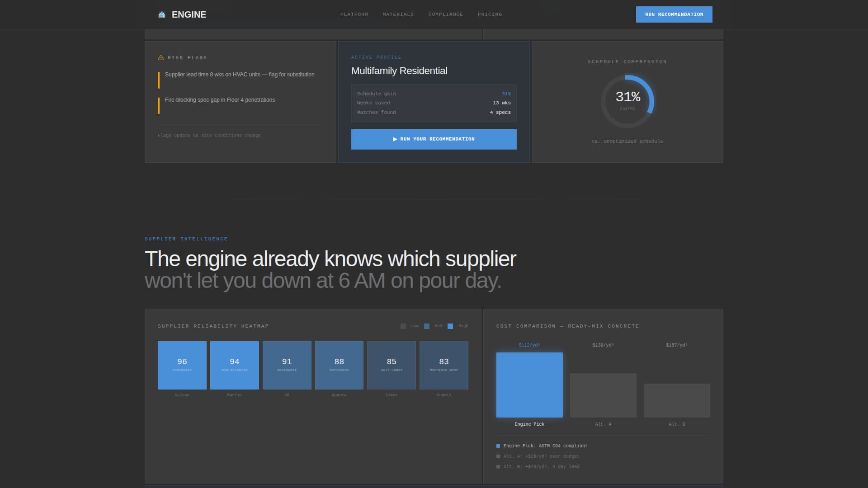868x488 pixels.
Task: Click the Multifamily Residential profile title
Action: pyautogui.click(x=399, y=71)
